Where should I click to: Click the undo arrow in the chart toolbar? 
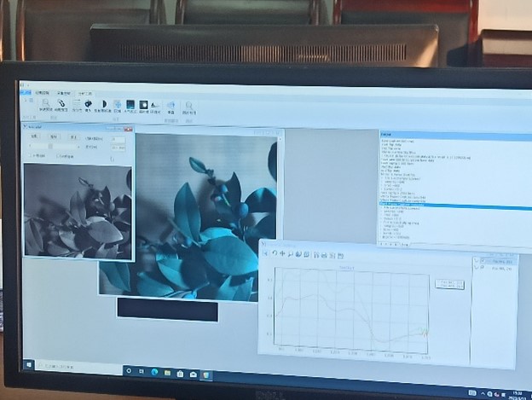274,253
